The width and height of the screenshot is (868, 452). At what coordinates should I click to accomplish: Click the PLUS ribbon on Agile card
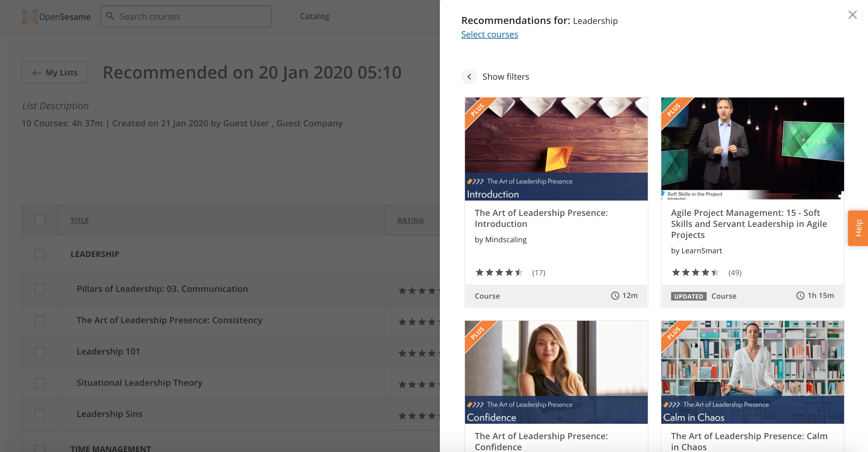[x=674, y=110]
